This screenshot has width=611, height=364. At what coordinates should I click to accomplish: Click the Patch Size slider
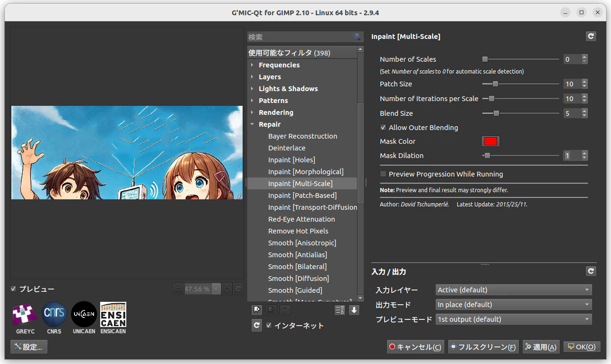click(x=520, y=84)
